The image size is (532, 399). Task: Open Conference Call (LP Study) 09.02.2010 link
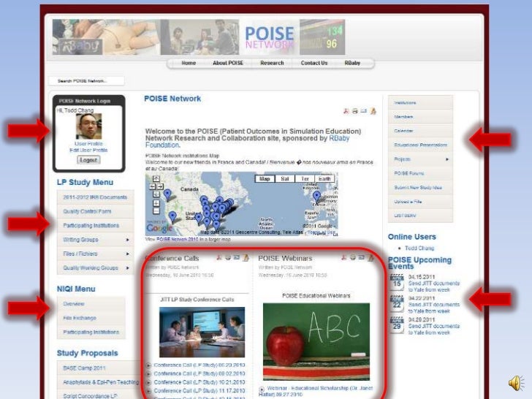199,373
